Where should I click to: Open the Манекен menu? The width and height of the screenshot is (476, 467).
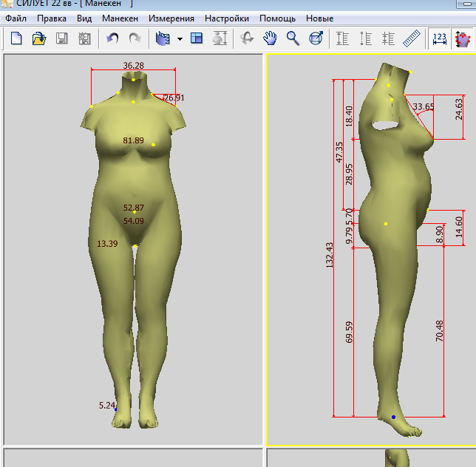tap(120, 18)
